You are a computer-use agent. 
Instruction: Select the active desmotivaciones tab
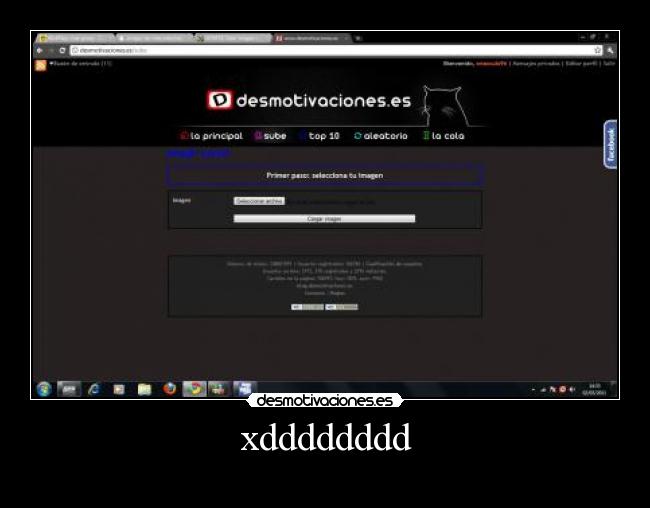coord(312,38)
